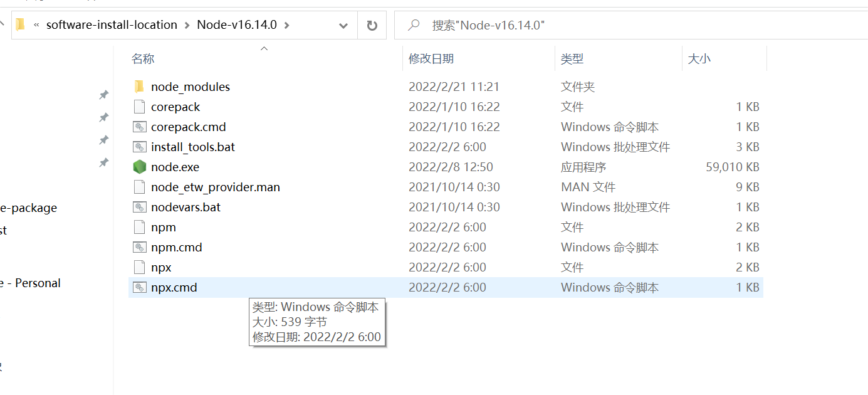Select the install_tools.bat batch file icon
Viewport: 868px width, 395px height.
[x=139, y=147]
